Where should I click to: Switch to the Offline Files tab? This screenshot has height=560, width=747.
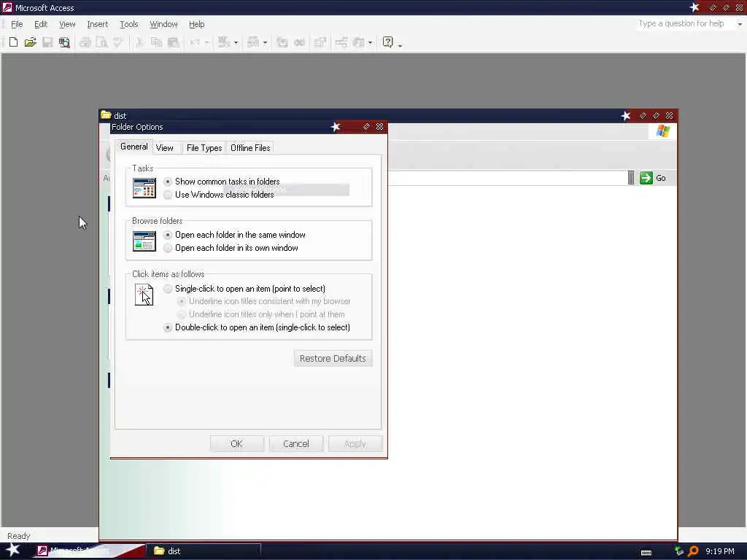pyautogui.click(x=250, y=148)
